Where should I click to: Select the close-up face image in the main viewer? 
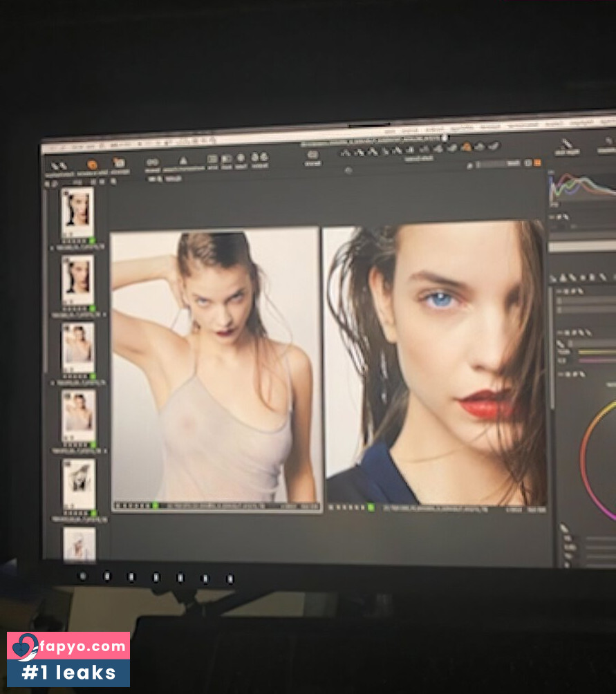pos(436,363)
